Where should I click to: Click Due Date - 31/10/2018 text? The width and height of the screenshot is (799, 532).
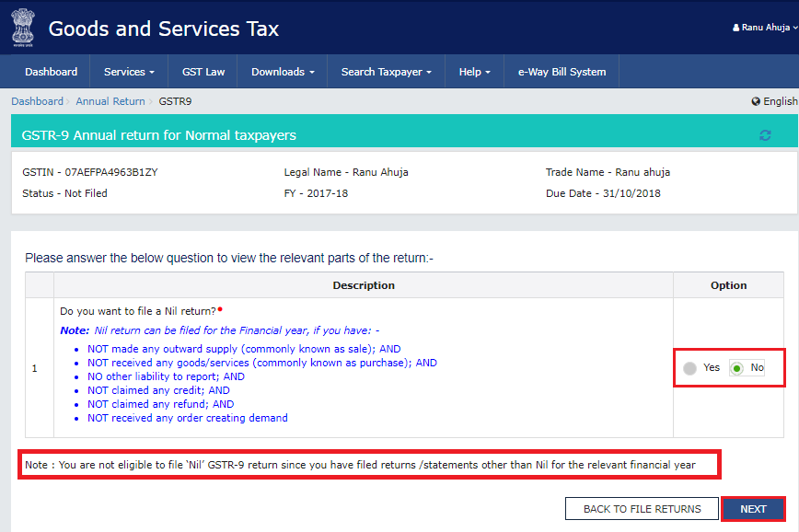(x=603, y=193)
